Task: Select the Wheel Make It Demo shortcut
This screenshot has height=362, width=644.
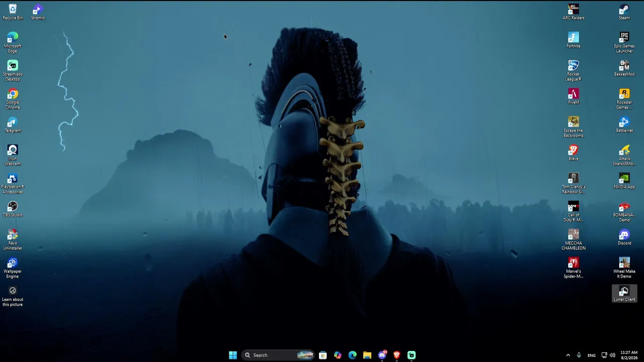Action: (x=624, y=268)
